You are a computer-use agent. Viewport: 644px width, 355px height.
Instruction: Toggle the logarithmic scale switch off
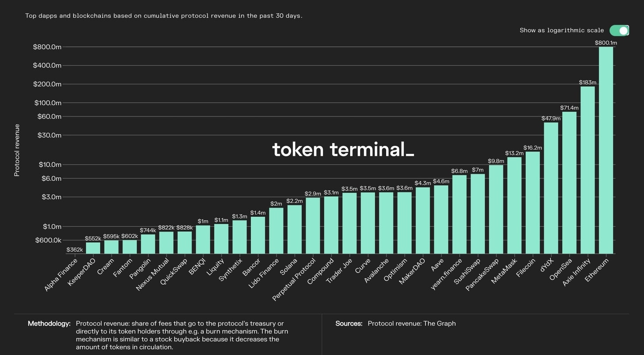[x=619, y=30]
